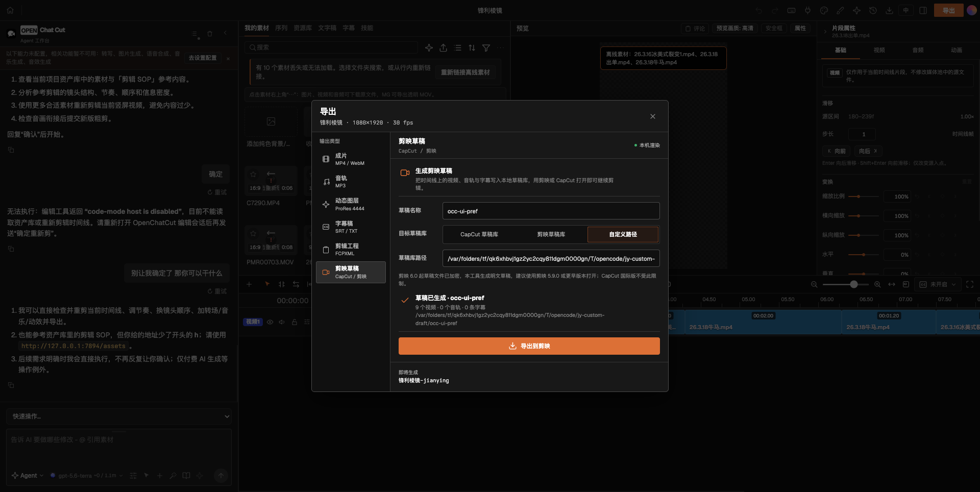Screen dimensions: 980x492
Task: Click the top-right 导出 button
Action: 949,11
